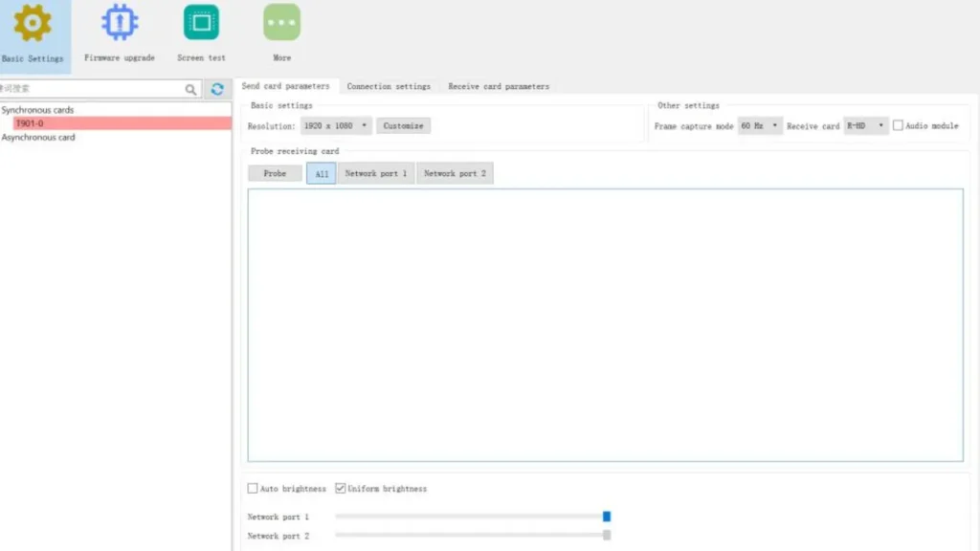
Task: Select the Network port 2 filter button
Action: pos(455,173)
